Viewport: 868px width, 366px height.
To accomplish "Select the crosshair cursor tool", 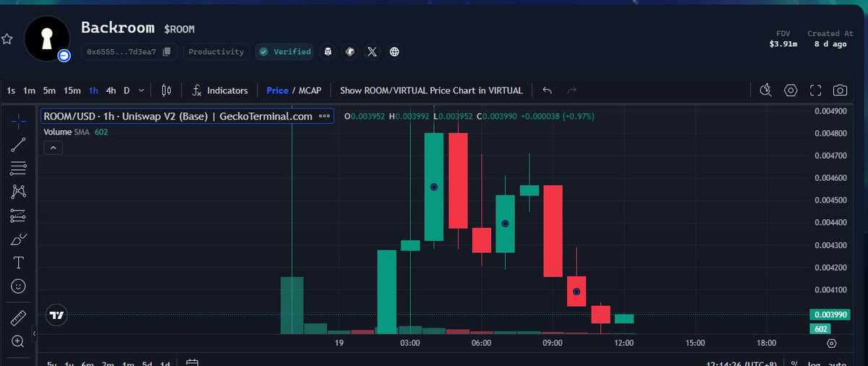I will (x=19, y=121).
